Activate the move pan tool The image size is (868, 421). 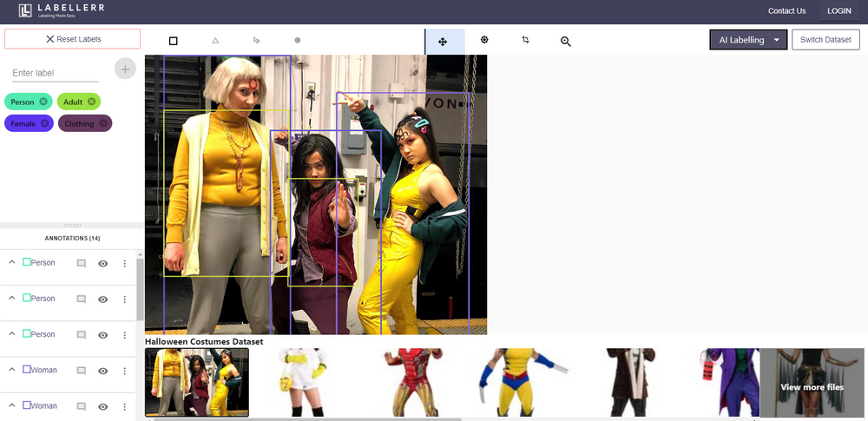click(443, 41)
